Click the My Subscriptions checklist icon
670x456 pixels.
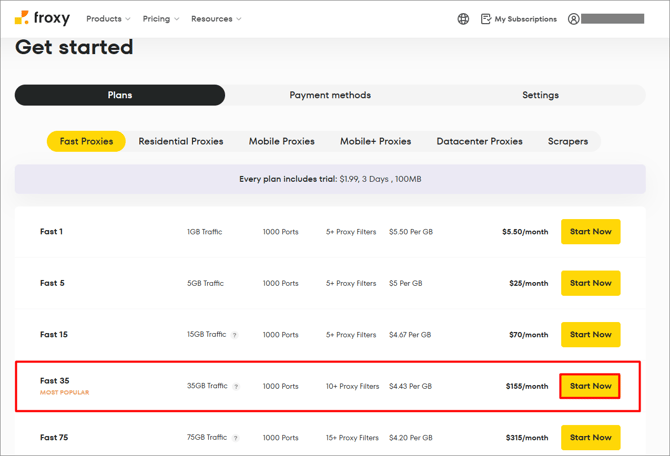[x=486, y=19]
